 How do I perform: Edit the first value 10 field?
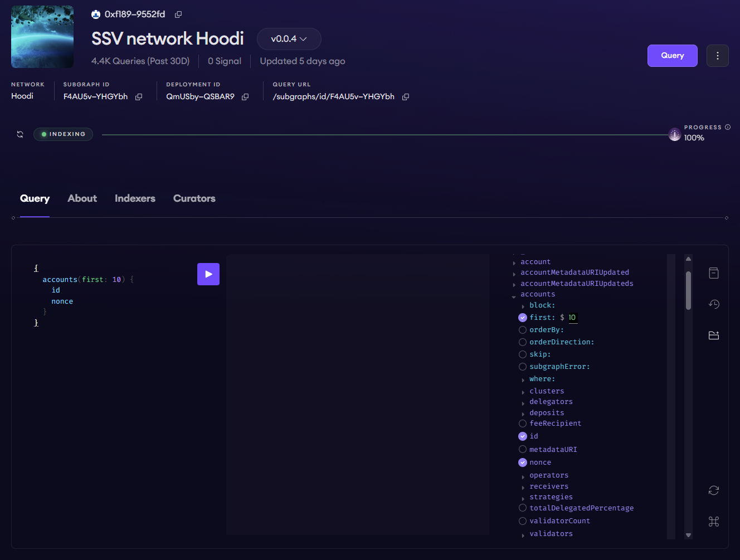click(x=572, y=318)
